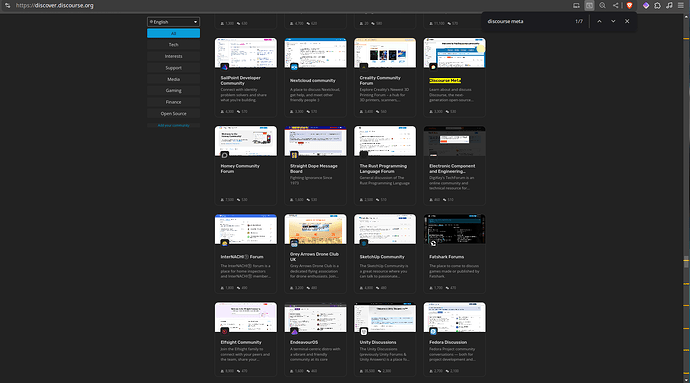Click the Rust Programming Language Forum thumbnail

pos(385,141)
